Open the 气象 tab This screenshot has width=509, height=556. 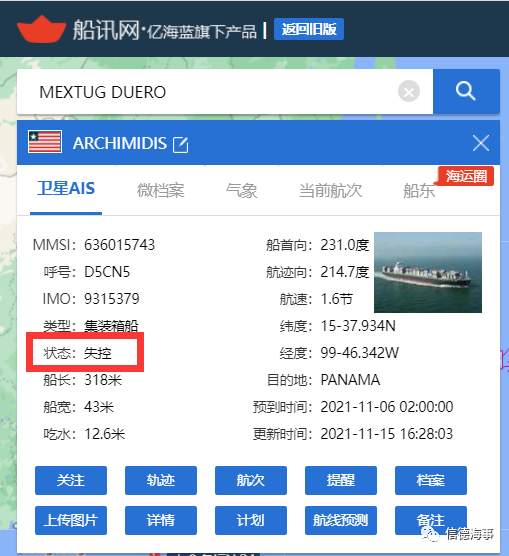coord(242,190)
